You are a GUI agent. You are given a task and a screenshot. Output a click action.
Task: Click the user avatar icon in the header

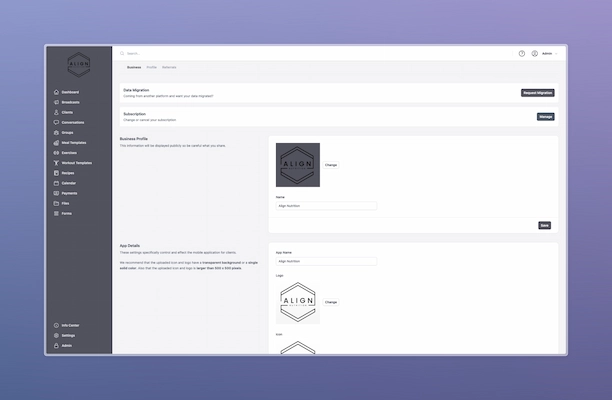[535, 53]
